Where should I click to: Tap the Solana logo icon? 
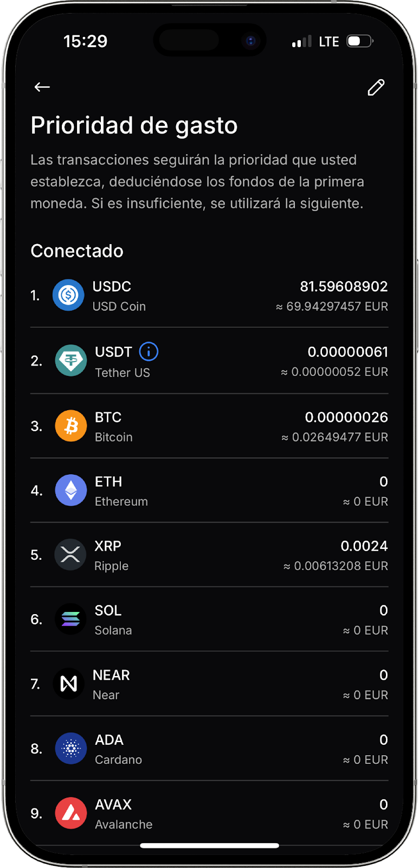click(x=70, y=619)
